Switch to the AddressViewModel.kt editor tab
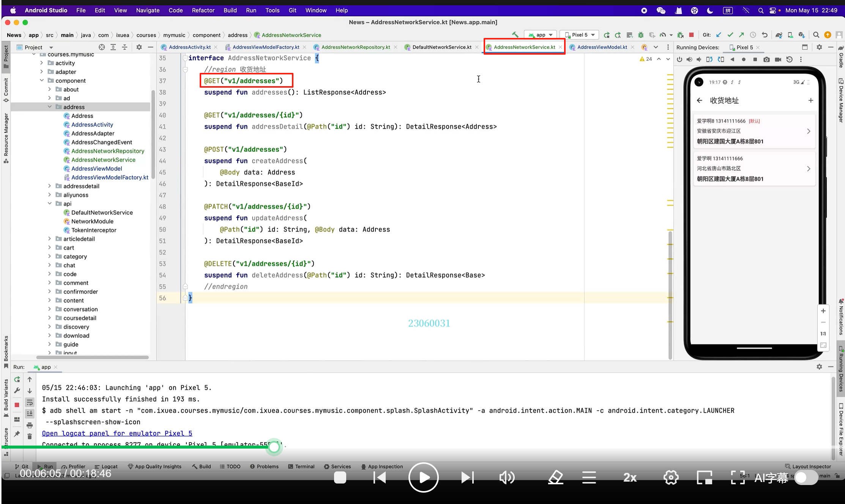Screen dimensions: 845x504 pos(602,47)
